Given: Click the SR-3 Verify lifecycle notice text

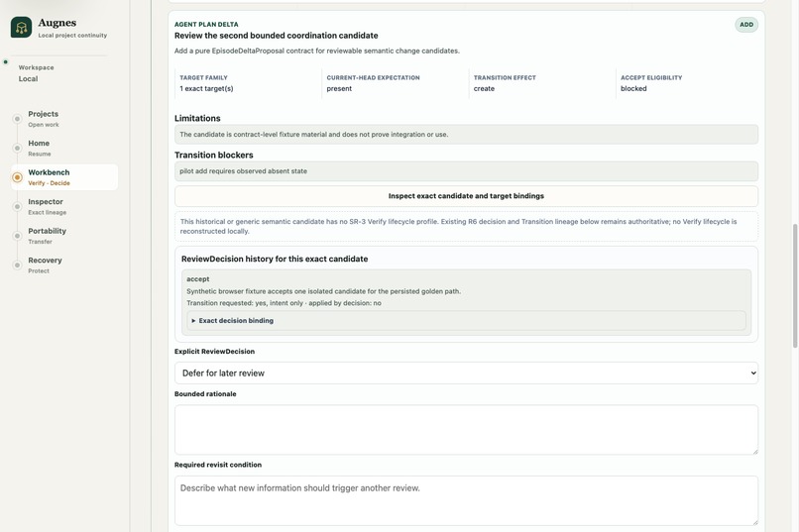Looking at the screenshot, I should click(x=459, y=226).
